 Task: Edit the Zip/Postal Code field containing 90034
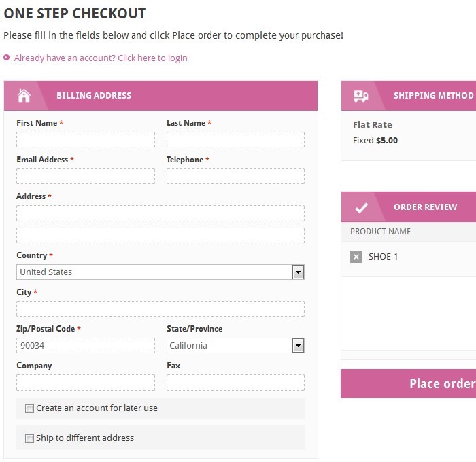(x=86, y=346)
